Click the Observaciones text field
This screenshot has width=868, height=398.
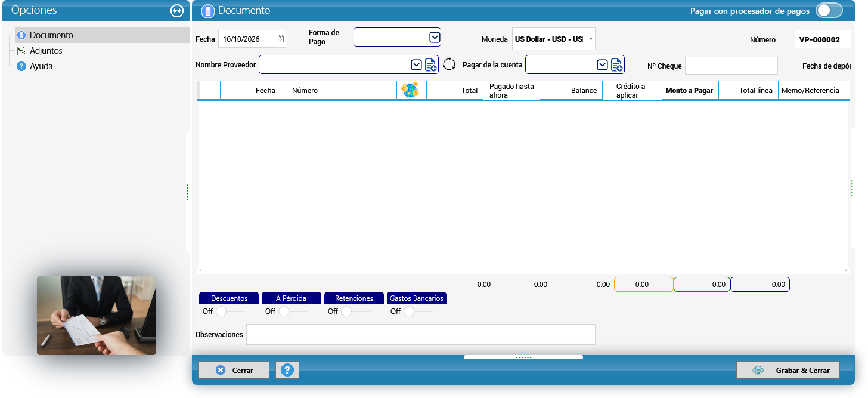pos(421,334)
